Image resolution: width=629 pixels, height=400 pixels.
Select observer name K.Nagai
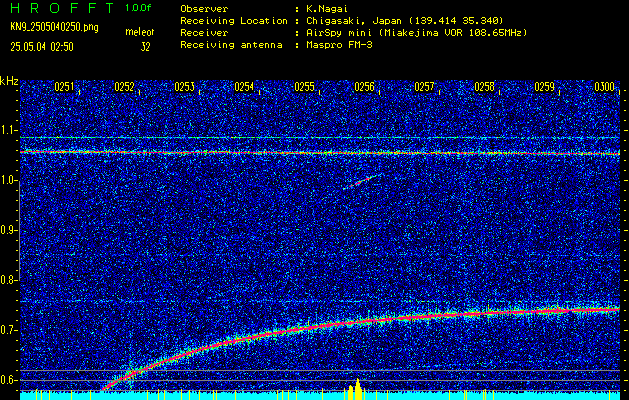[329, 8]
